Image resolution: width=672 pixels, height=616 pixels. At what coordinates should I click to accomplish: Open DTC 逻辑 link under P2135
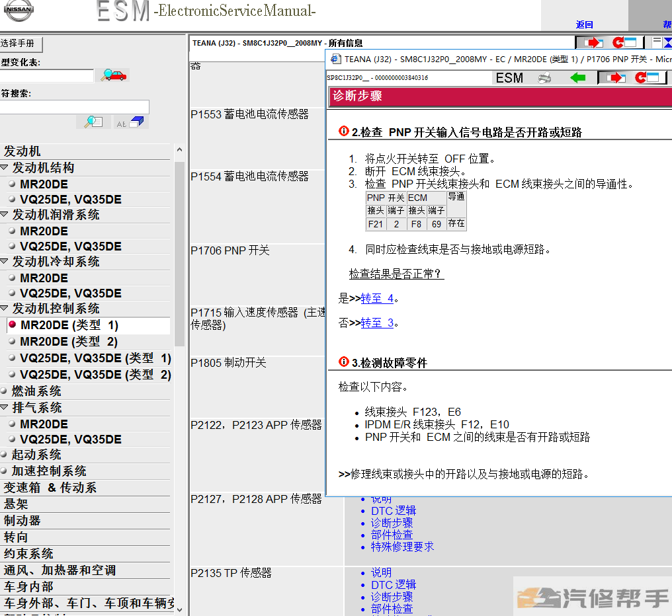[x=394, y=585]
